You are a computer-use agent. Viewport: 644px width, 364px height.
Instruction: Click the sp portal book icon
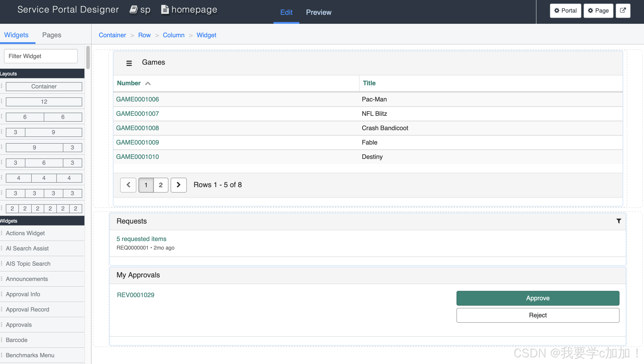[x=134, y=10]
